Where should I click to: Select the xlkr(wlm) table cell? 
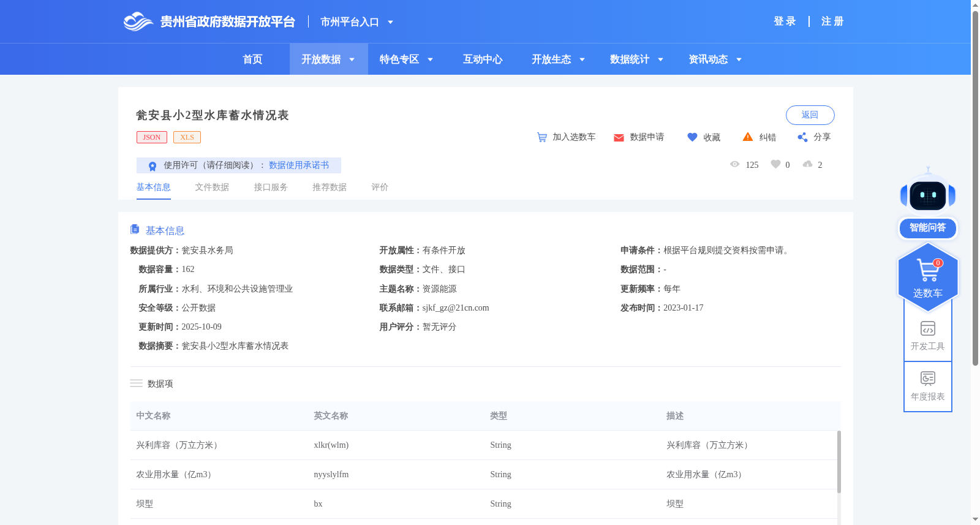331,445
